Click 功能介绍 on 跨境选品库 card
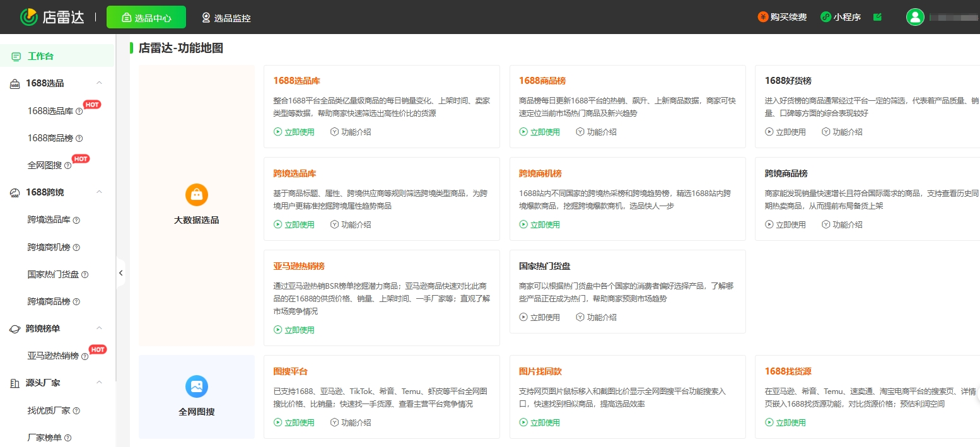This screenshot has width=980, height=447. [351, 224]
